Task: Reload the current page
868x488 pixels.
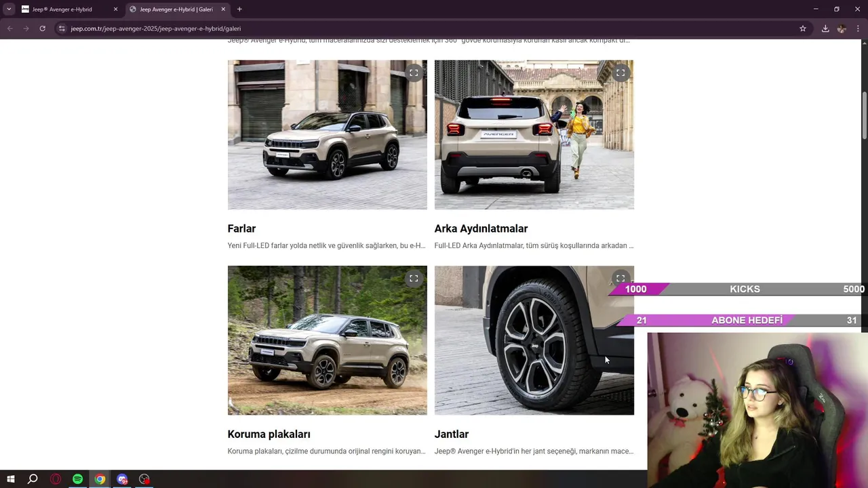Action: point(42,28)
